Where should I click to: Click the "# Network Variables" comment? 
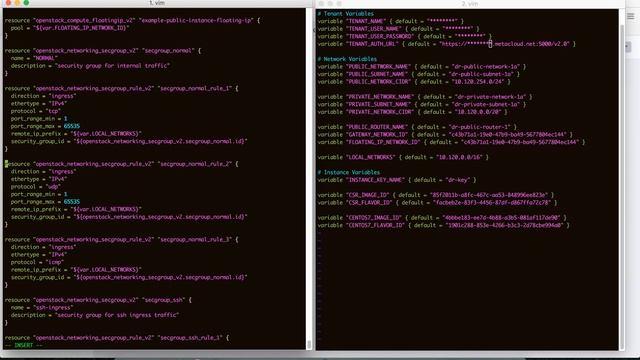(x=347, y=59)
